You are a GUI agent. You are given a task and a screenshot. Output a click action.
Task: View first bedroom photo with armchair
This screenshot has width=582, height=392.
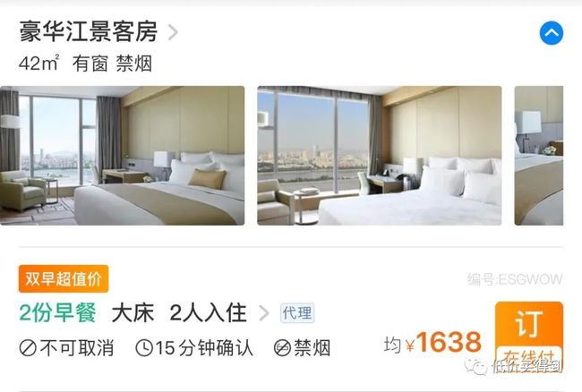coord(122,156)
